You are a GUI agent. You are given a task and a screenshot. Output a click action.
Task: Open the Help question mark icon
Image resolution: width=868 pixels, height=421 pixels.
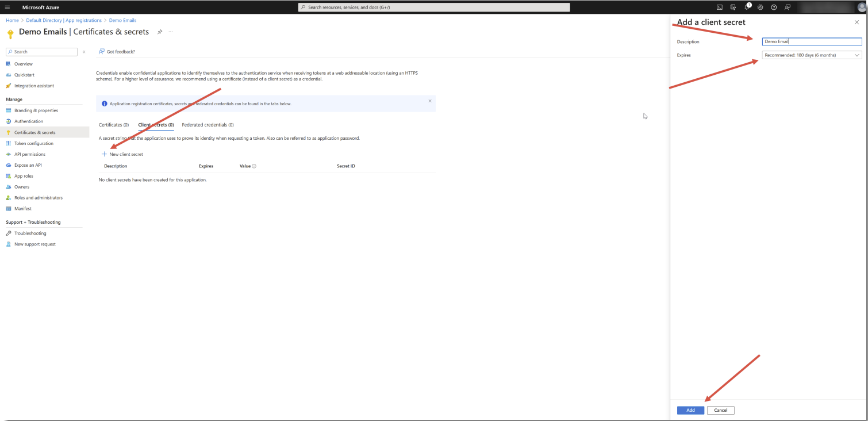coord(774,7)
